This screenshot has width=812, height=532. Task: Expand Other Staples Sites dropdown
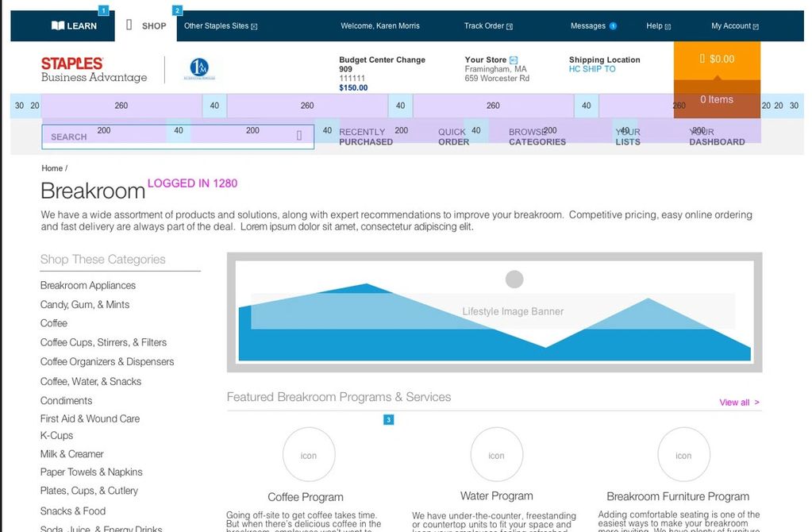point(221,26)
